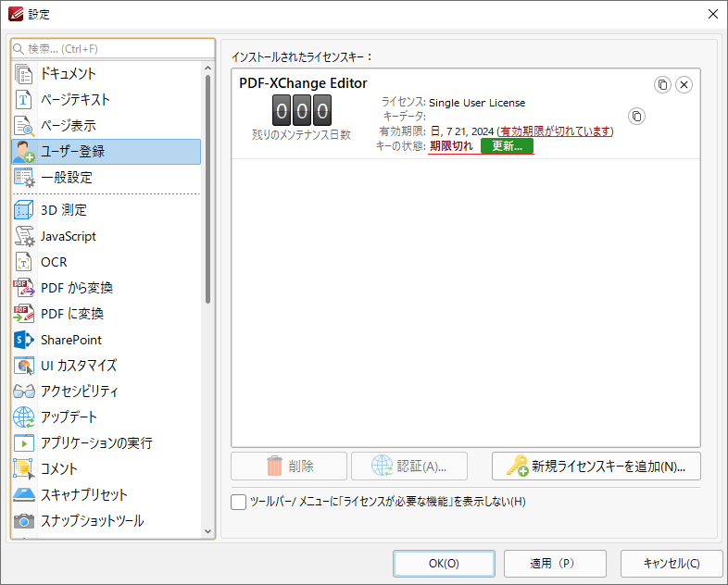
Task: Copy license info icon in card header
Action: pos(662,85)
